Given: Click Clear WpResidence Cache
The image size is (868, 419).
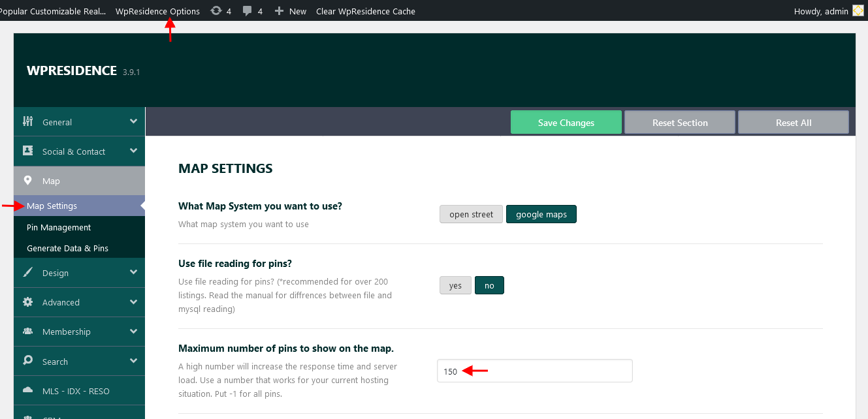Looking at the screenshot, I should pyautogui.click(x=365, y=11).
